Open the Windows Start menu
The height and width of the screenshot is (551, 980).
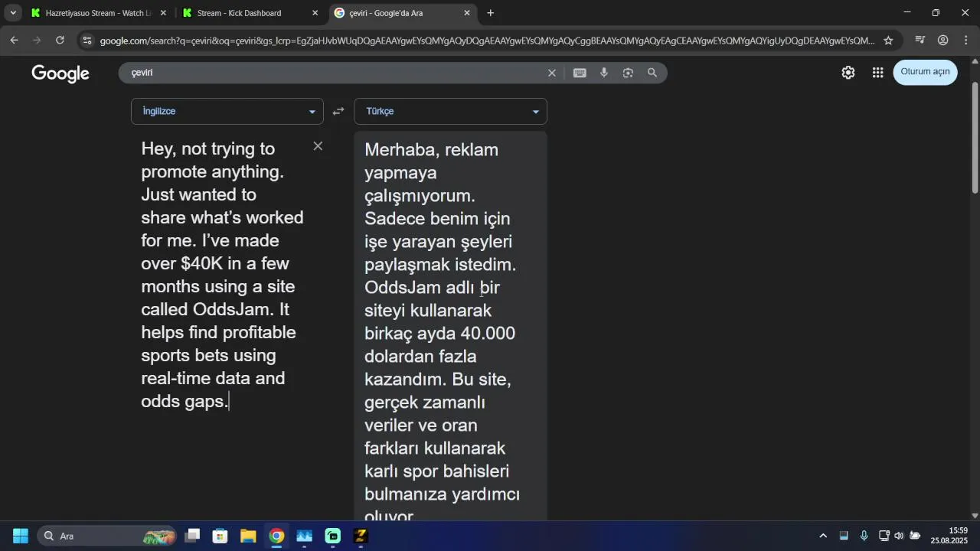click(21, 536)
